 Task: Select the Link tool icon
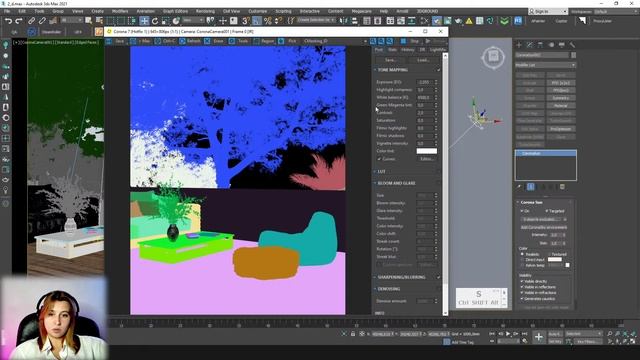[31, 20]
